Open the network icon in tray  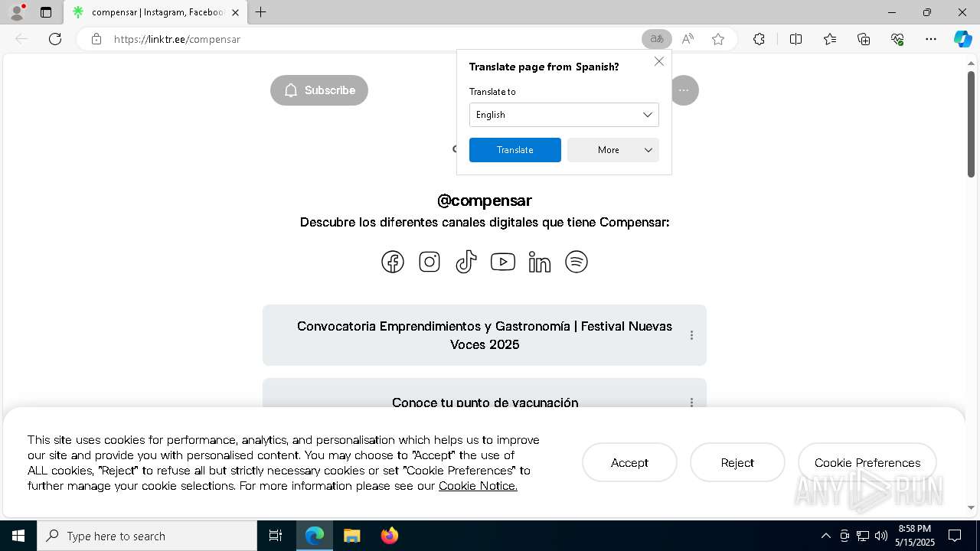(x=863, y=536)
